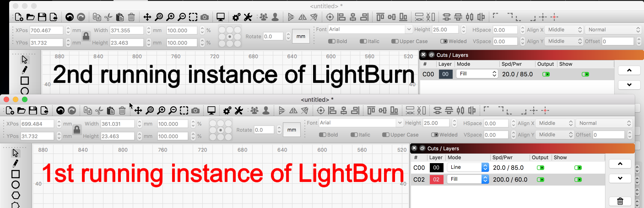The height and width of the screenshot is (208, 644).
Task: Click Redo icon in back window
Action: [81, 17]
